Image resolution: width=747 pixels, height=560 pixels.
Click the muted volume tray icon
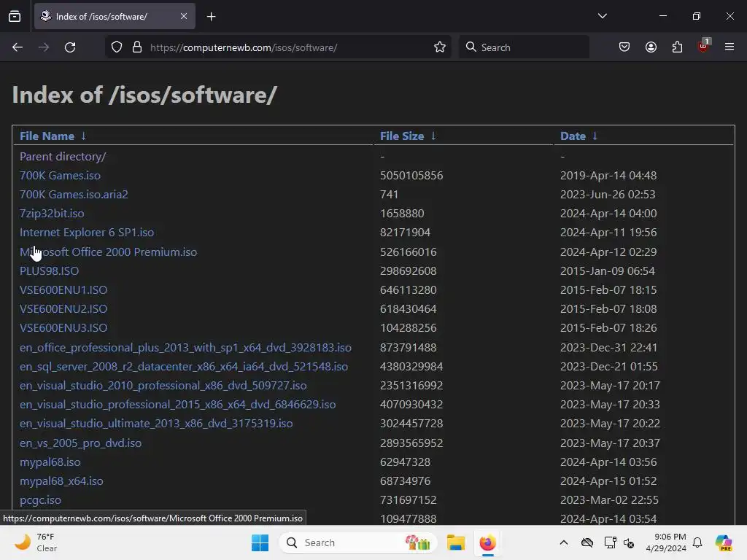(x=629, y=542)
